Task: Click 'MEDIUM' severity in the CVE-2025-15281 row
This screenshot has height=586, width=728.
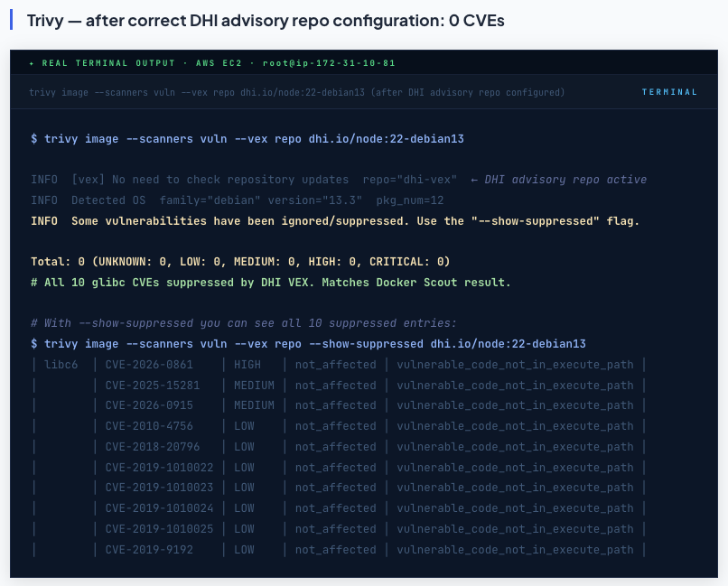Action: 254,386
